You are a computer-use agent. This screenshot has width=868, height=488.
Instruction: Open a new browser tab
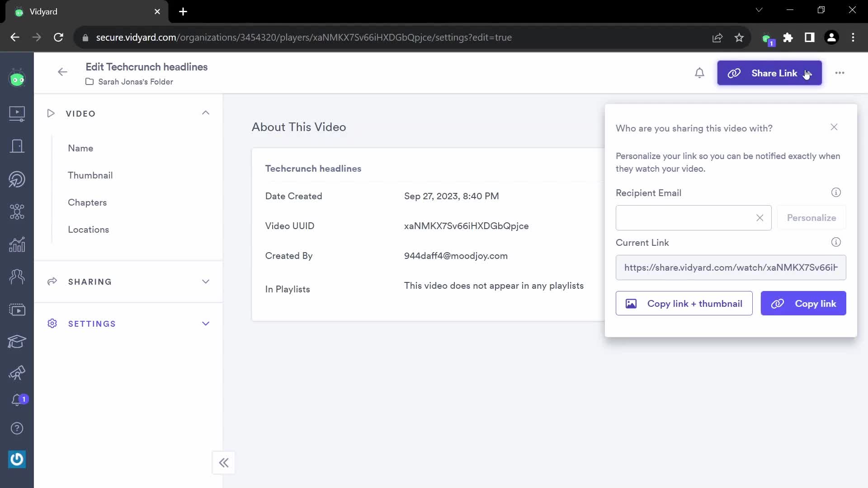click(183, 12)
